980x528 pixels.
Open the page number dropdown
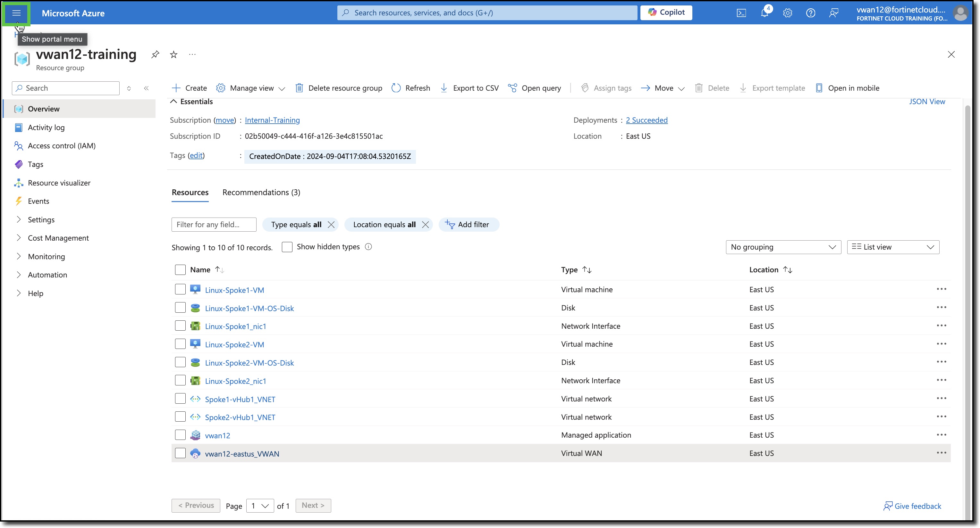click(260, 506)
